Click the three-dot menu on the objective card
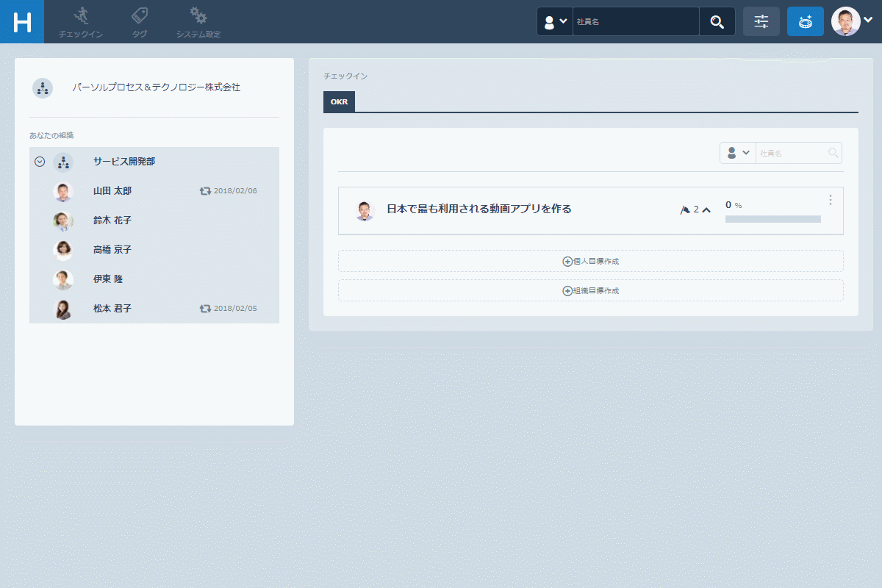This screenshot has width=882, height=588. pos(831,200)
